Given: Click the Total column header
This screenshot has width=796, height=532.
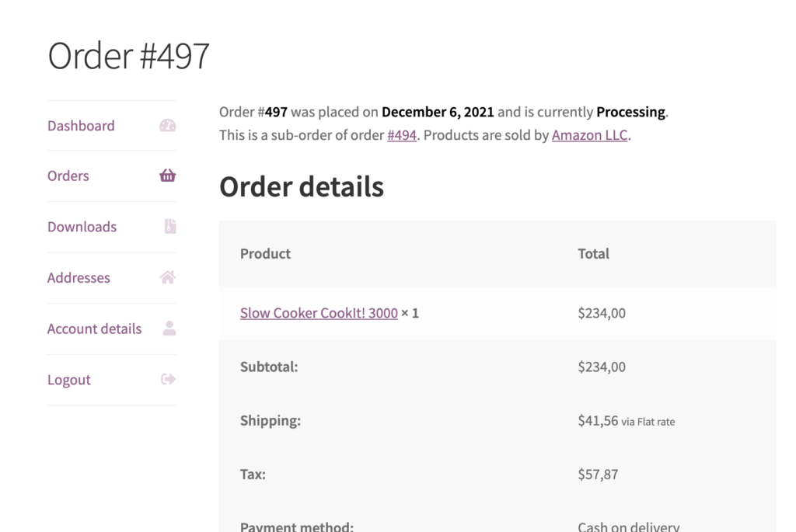Looking at the screenshot, I should click(593, 254).
